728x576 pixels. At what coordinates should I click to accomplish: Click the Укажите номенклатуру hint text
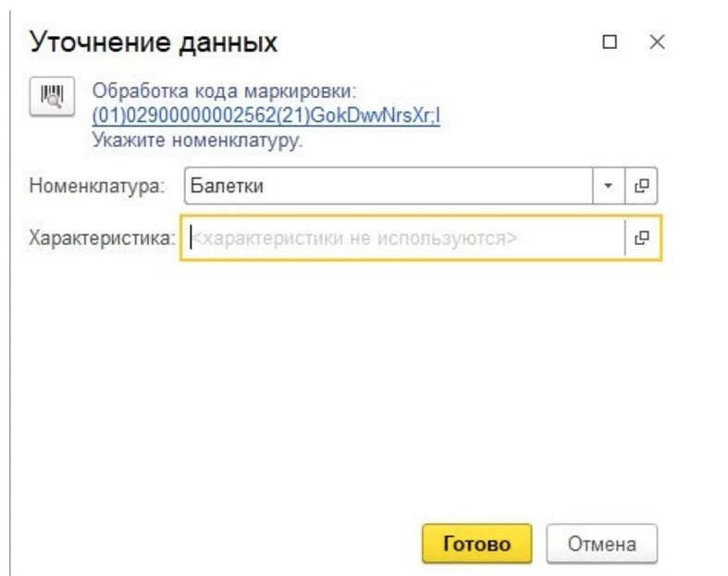(x=198, y=141)
